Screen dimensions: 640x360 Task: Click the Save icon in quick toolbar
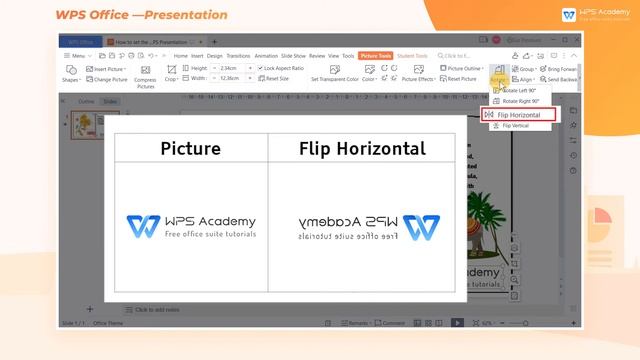click(112, 56)
